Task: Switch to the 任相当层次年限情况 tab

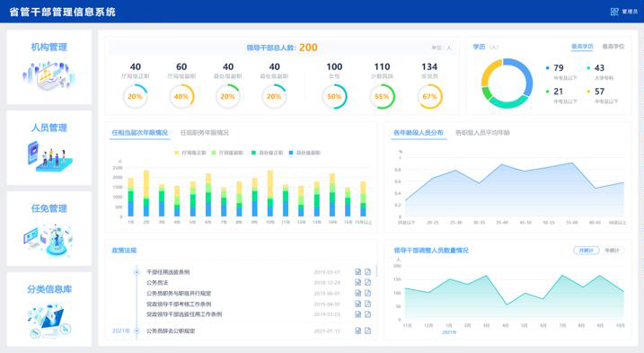Action: (139, 133)
